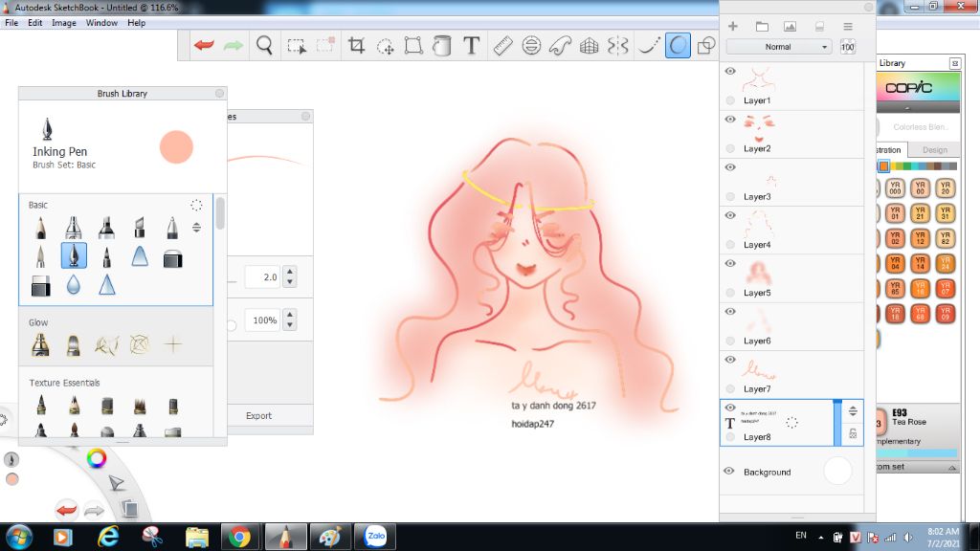Image resolution: width=980 pixels, height=551 pixels.
Task: Select the Steady Stroke tool
Action: tap(649, 46)
